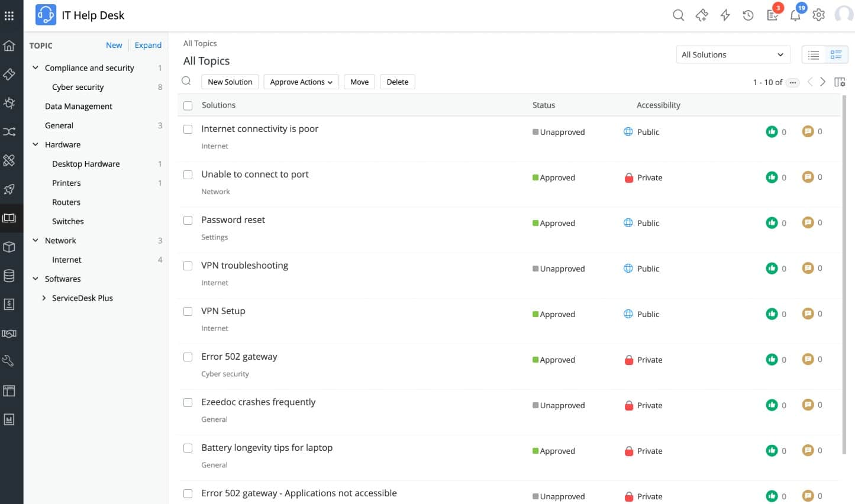Open the search magnifier above New Solution
Image resolution: width=855 pixels, height=504 pixels.
pos(186,80)
